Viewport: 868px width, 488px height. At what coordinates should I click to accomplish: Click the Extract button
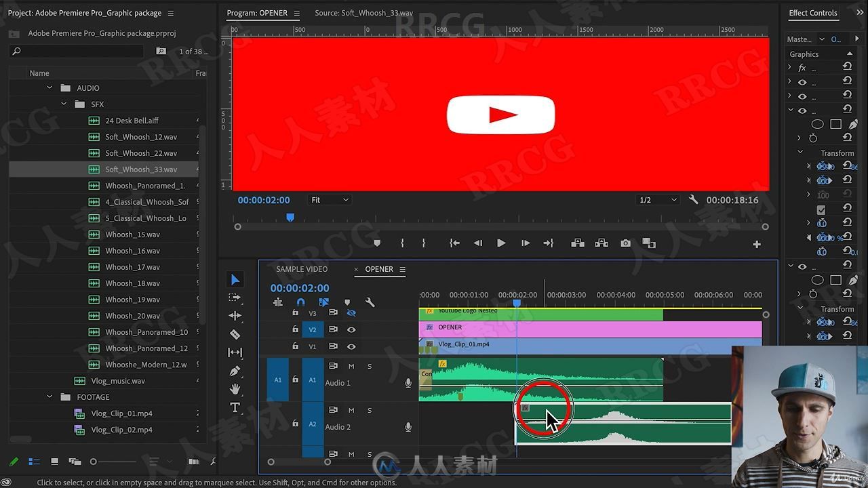pos(601,243)
